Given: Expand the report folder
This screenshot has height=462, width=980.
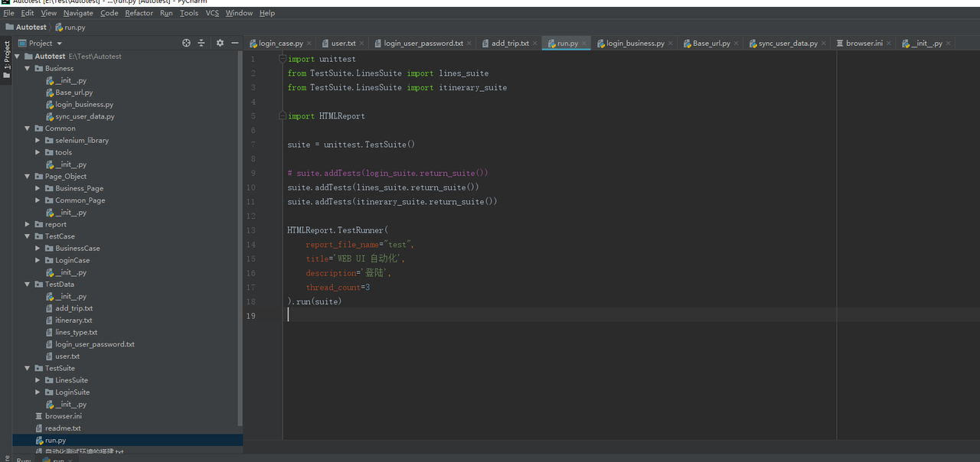Looking at the screenshot, I should click(28, 225).
